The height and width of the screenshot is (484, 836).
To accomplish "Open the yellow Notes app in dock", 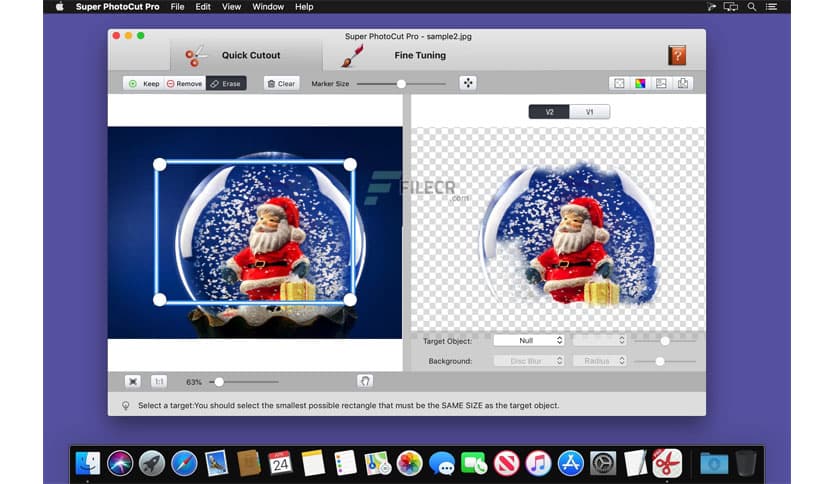I will pos(313,463).
